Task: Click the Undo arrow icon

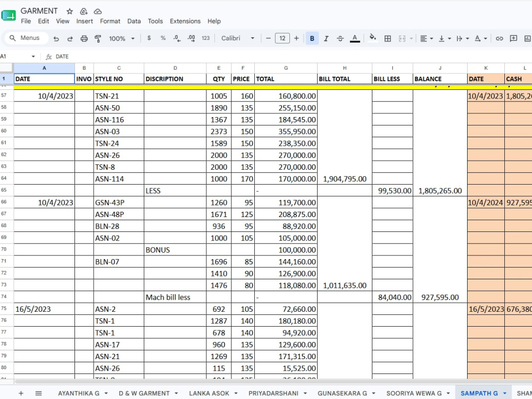Action: [x=56, y=39]
